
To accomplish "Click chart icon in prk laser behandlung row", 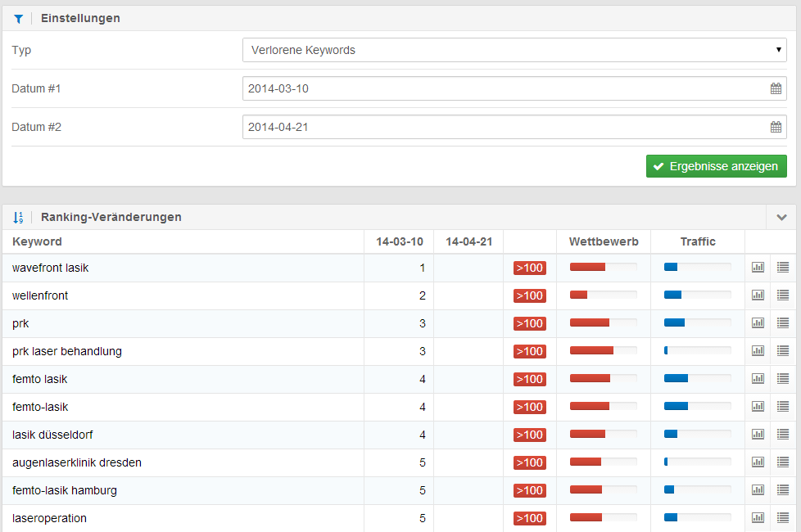I will tap(758, 351).
